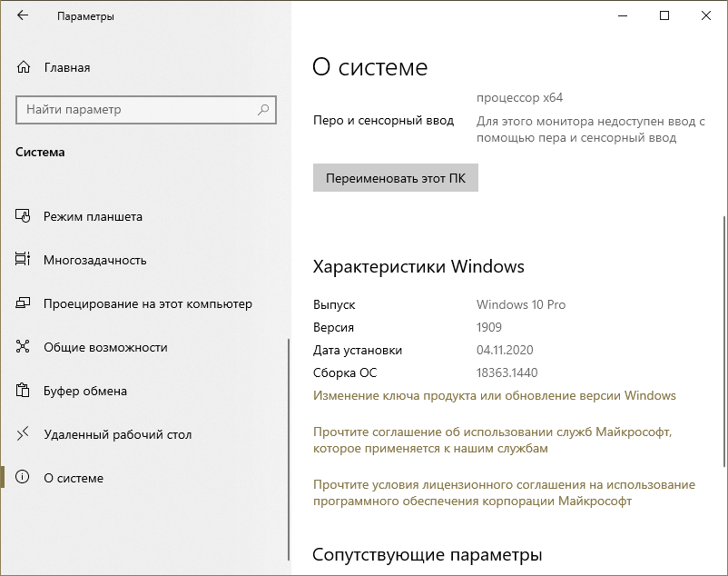Maximize the Параметры window
728x576 pixels.
(x=665, y=15)
